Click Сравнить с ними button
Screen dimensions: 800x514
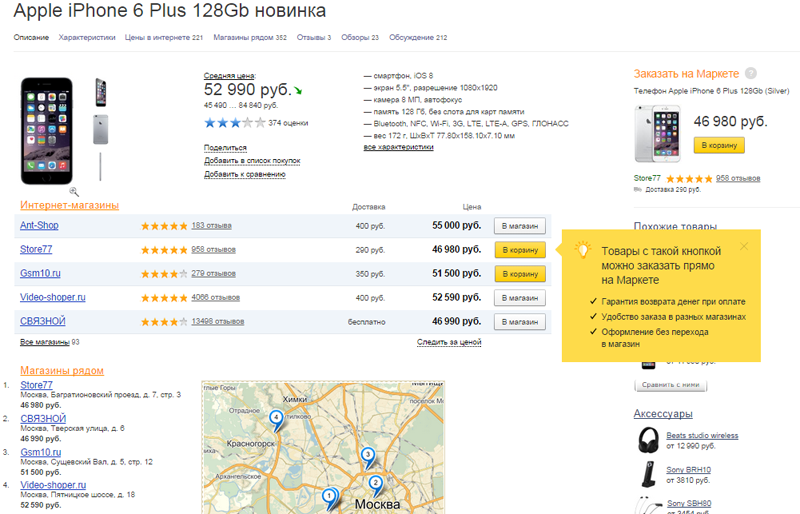click(x=670, y=385)
